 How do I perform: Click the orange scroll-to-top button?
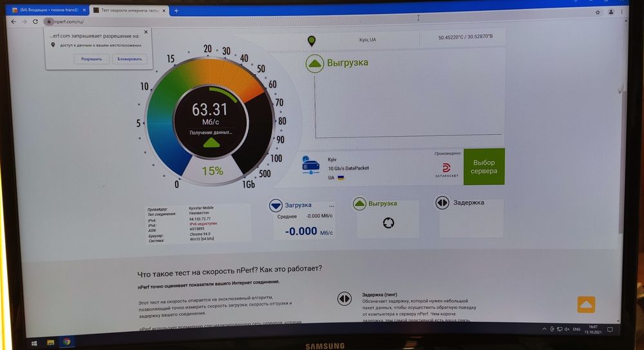coord(586,305)
